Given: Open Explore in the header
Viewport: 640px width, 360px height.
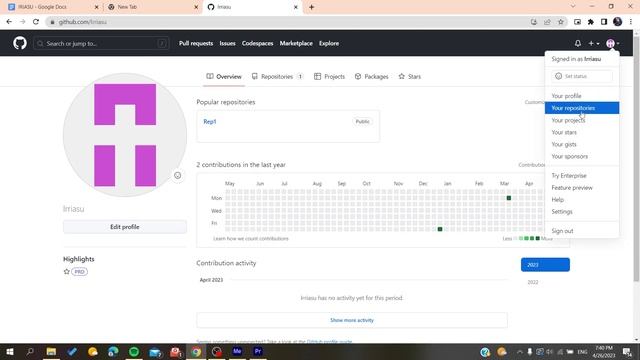Looking at the screenshot, I should 329,43.
